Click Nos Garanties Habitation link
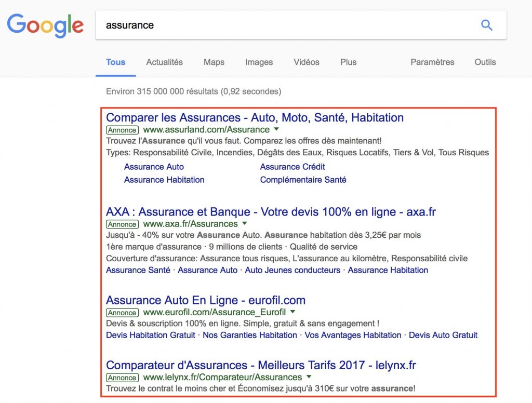Viewport: 532px width, 403px height. tap(250, 335)
